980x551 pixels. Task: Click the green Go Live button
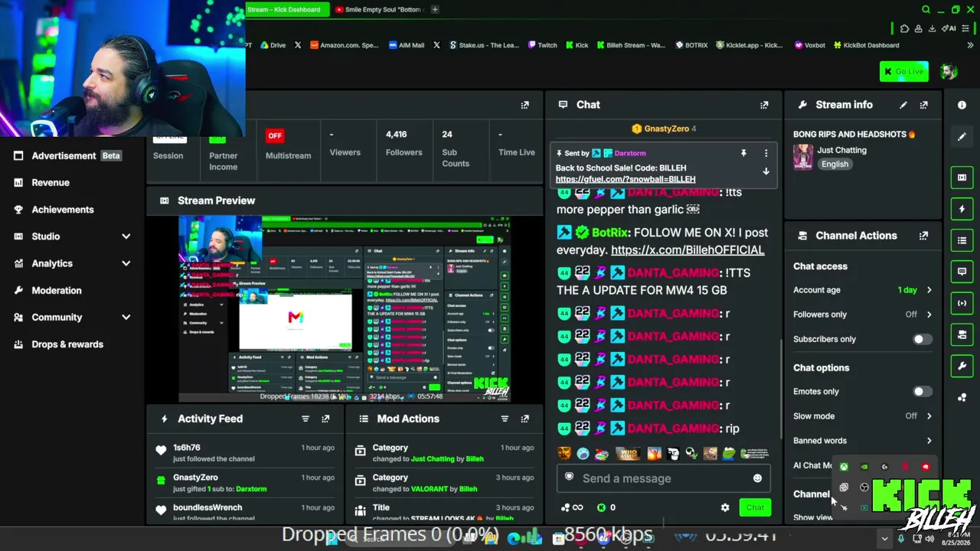[x=904, y=72]
